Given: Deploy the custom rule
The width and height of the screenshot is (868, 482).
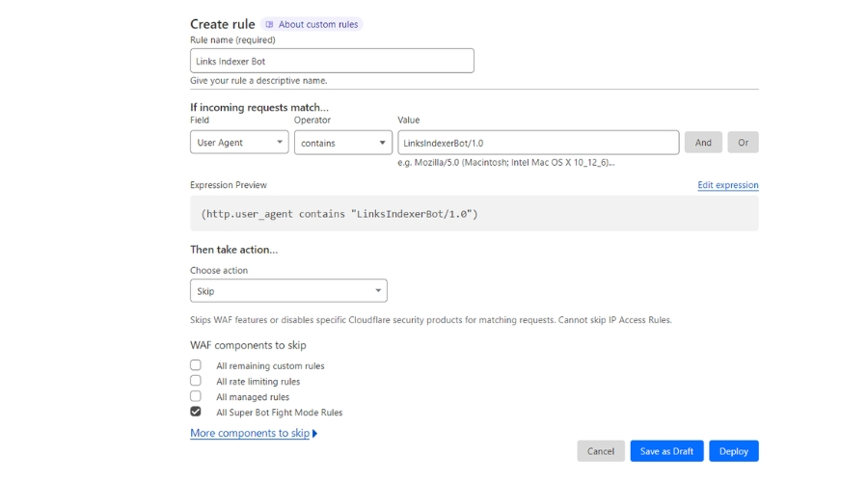Looking at the screenshot, I should click(733, 451).
